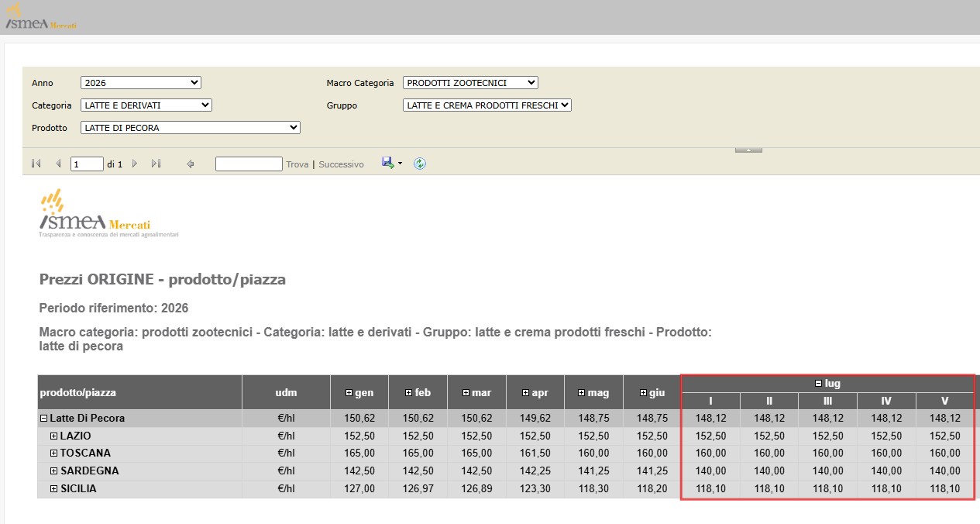Click week V header under lug
980x524 pixels.
944,402
